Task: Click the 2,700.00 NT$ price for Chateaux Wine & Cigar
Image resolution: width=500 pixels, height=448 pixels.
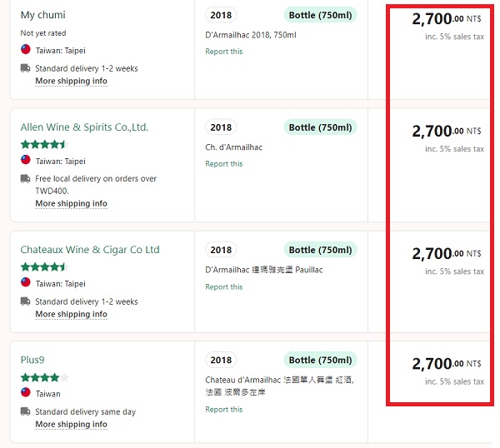Action: 447,254
